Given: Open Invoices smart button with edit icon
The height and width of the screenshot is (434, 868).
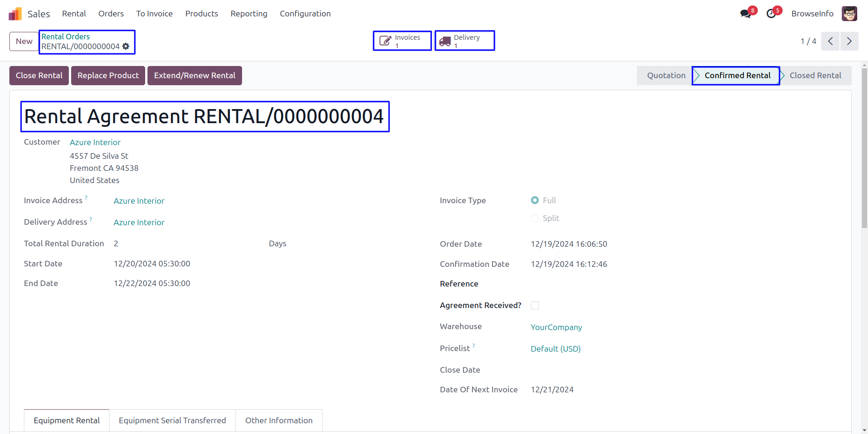Looking at the screenshot, I should (402, 41).
